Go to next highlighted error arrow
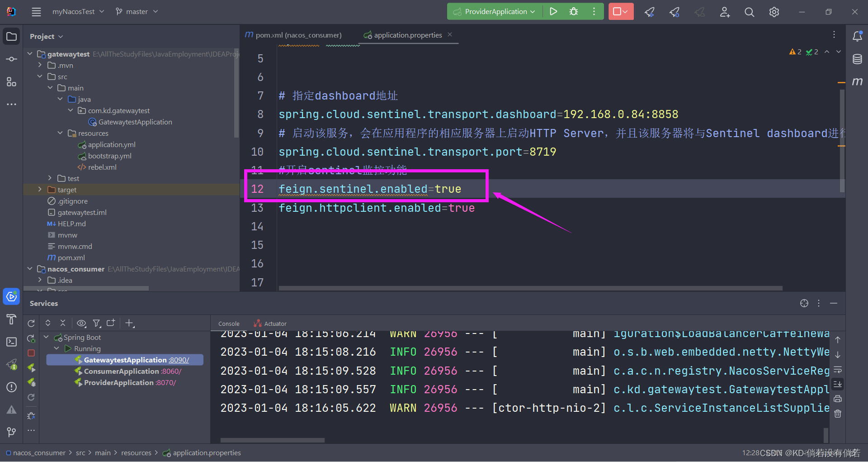The image size is (868, 462). coord(839,52)
